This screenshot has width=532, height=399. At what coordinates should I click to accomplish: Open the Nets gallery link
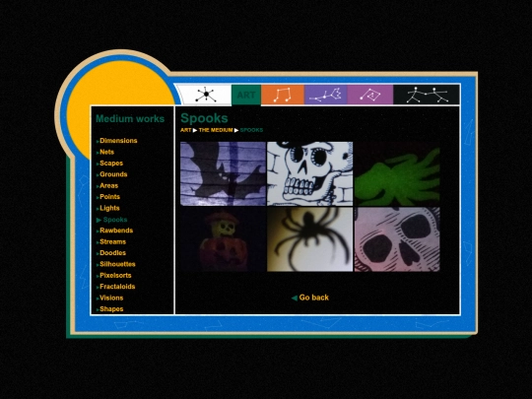click(x=106, y=152)
